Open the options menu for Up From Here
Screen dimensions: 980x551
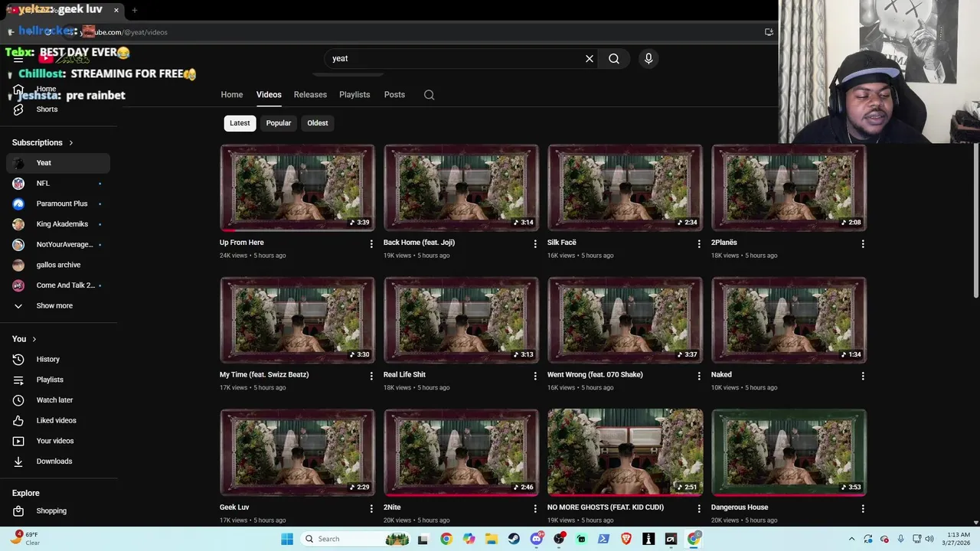(x=371, y=243)
